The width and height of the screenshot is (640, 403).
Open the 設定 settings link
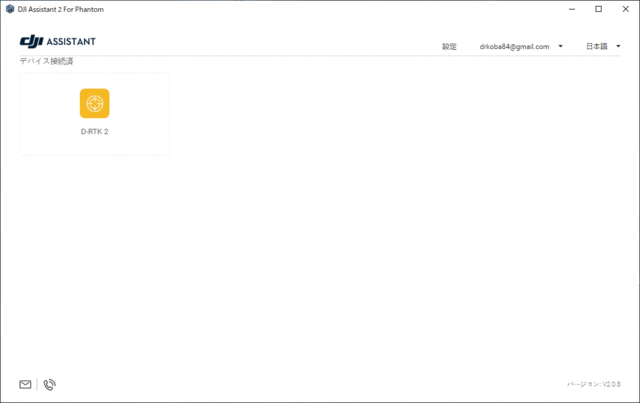tap(449, 47)
